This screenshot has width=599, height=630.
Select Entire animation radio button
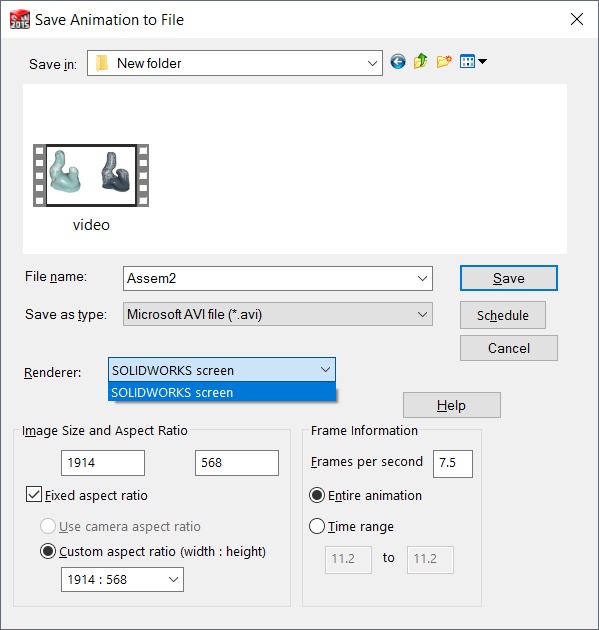pyautogui.click(x=317, y=495)
